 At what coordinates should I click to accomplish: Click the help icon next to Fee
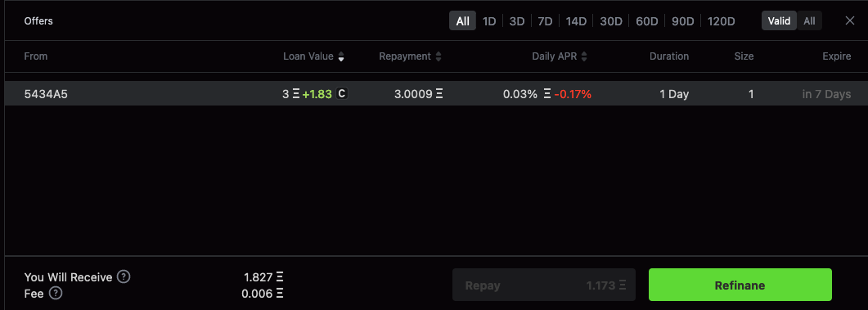point(56,294)
